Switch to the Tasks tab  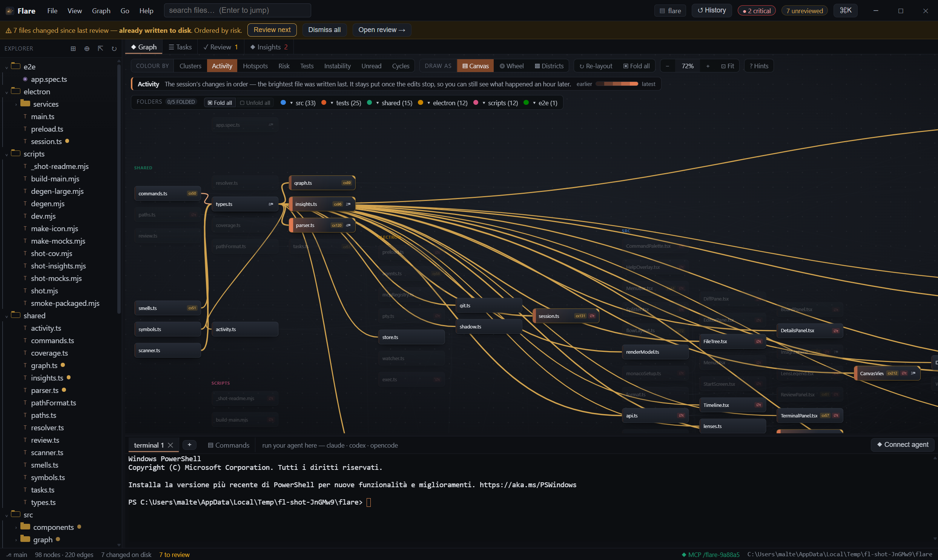[x=180, y=47]
